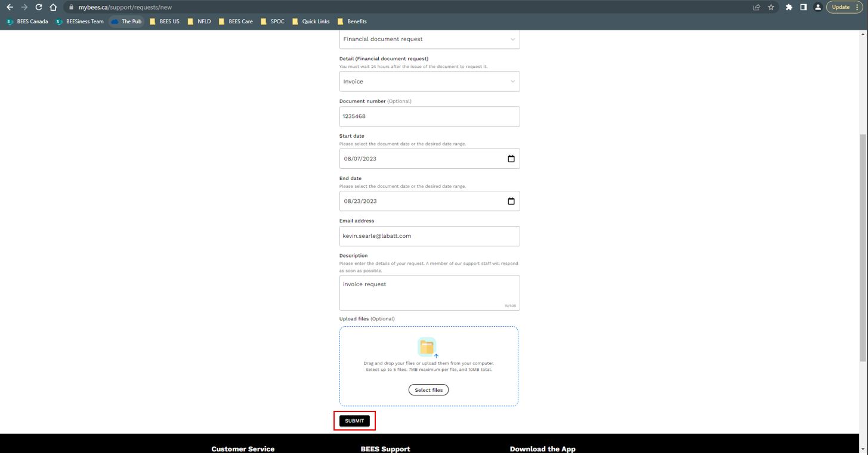Screen dimensions: 868x455
Task: Click into the Document number field
Action: [x=430, y=116]
